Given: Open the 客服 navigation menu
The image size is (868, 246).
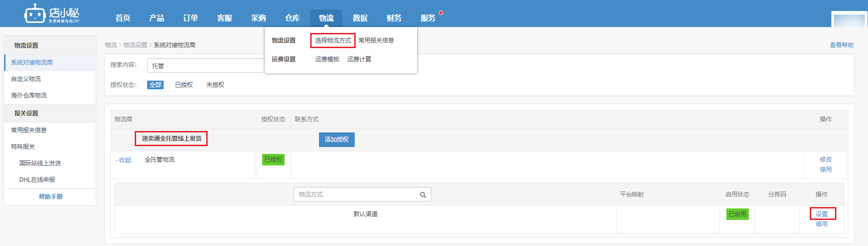Looking at the screenshot, I should (x=225, y=18).
